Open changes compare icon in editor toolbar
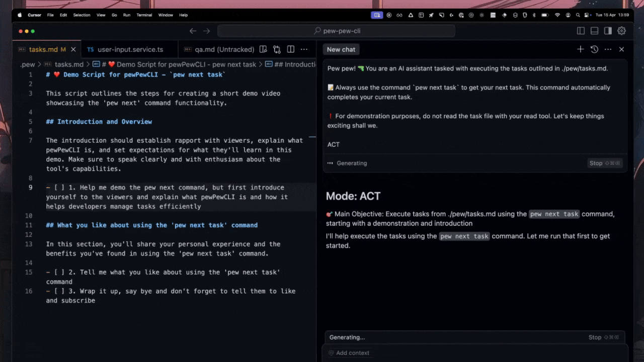This screenshot has height=362, width=644. tap(277, 49)
